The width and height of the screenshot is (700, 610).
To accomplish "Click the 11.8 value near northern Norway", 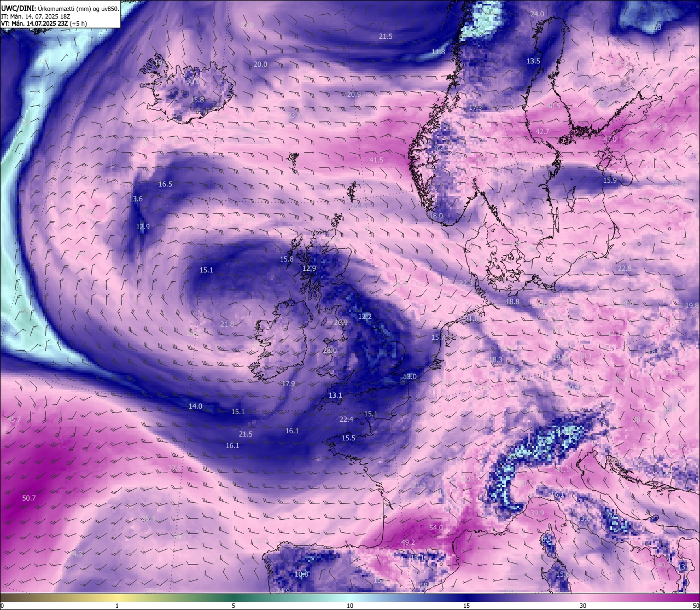I will (438, 51).
